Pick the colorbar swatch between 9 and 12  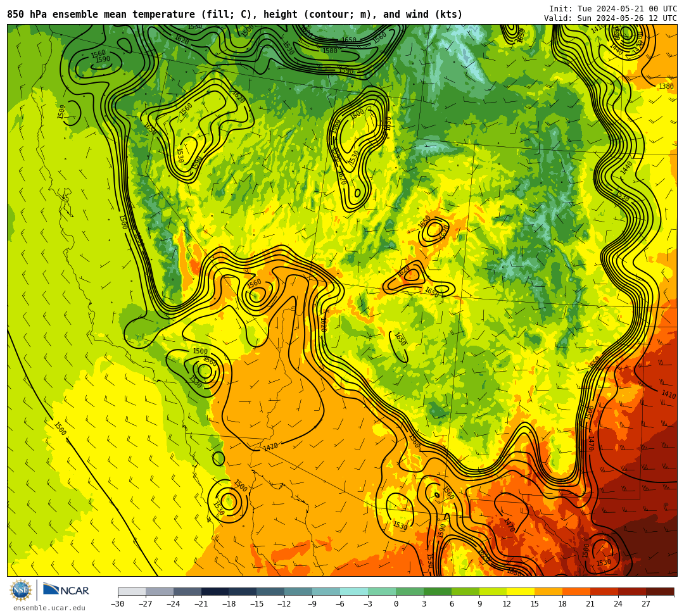[493, 591]
